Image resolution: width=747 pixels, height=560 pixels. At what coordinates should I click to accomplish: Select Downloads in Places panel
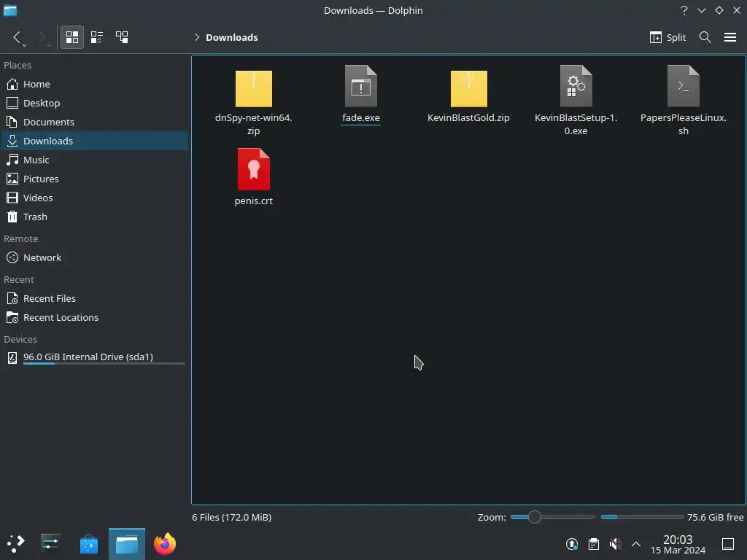[95, 141]
